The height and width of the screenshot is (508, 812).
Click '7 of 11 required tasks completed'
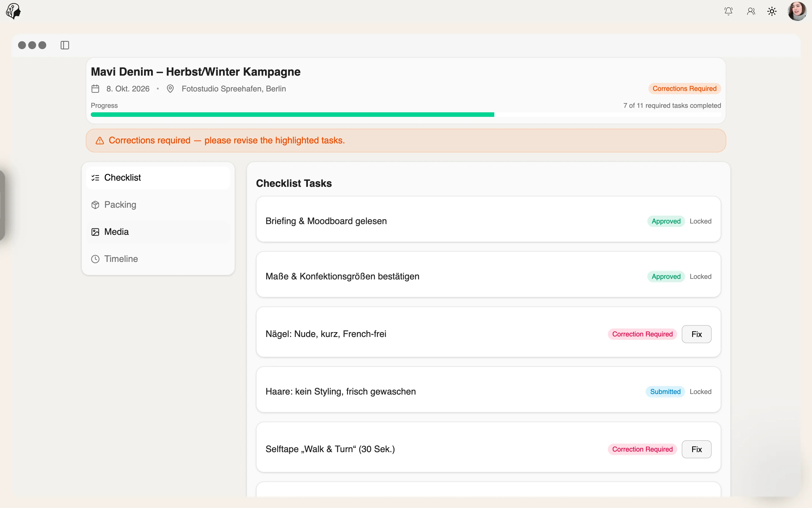coord(672,106)
